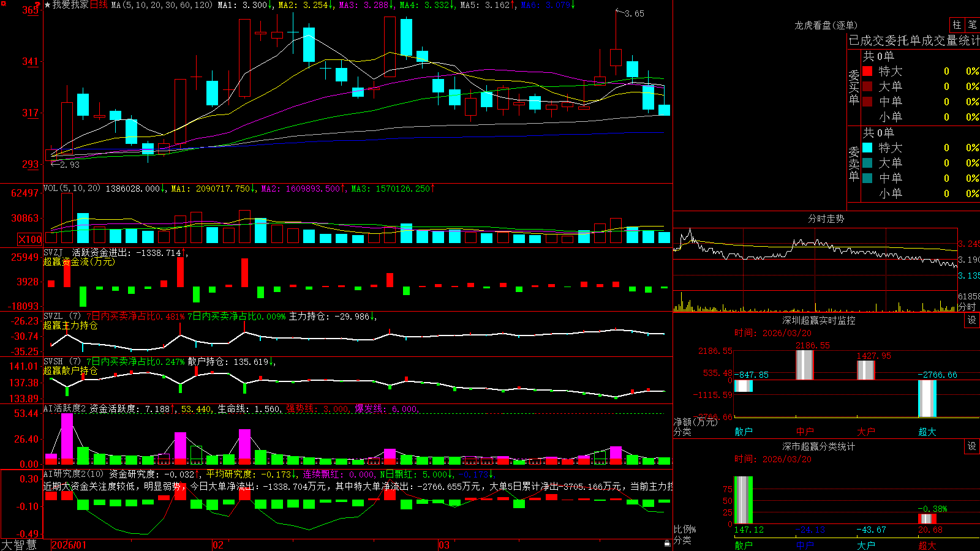The width and height of the screenshot is (980, 551).
Task: Click the X100 volume multiplier box
Action: tap(30, 239)
